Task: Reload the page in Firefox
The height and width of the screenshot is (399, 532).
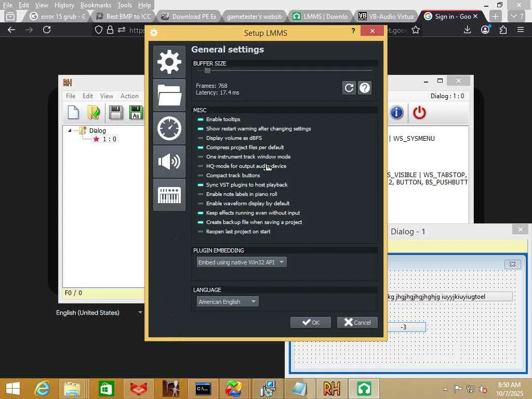Action: pyautogui.click(x=47, y=30)
